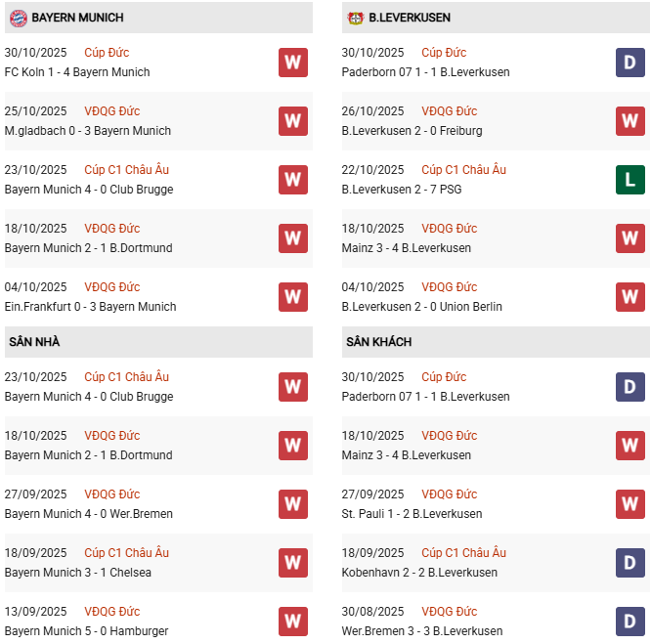651x644 pixels.
Task: Open the Ein.Frankfurt 0 - 3 Bayern Munich match
Action: (x=91, y=307)
